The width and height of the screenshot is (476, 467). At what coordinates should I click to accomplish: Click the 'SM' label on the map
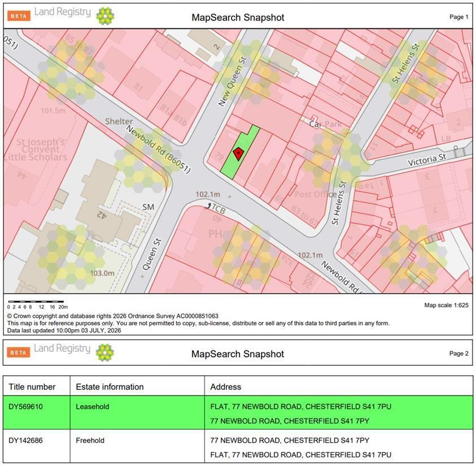(x=148, y=207)
